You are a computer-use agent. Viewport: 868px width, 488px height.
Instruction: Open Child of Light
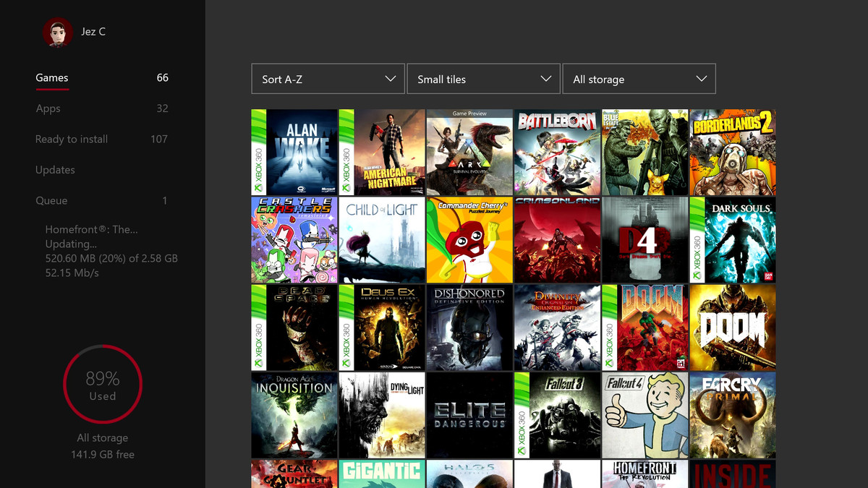click(x=382, y=239)
